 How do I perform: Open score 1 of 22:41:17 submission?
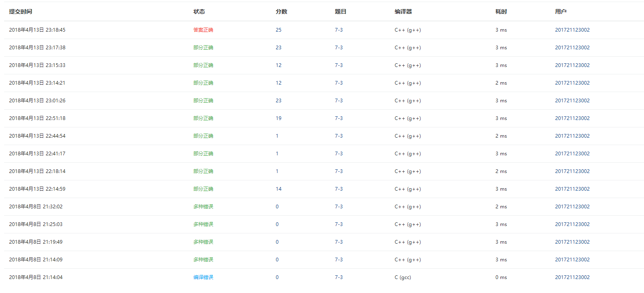(x=277, y=154)
